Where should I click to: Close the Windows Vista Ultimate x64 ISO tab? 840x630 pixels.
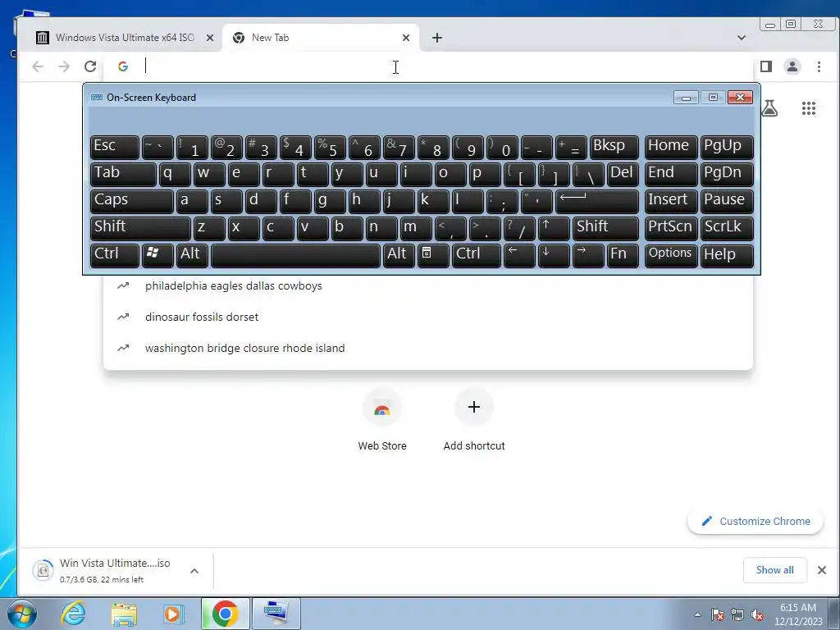pyautogui.click(x=210, y=38)
